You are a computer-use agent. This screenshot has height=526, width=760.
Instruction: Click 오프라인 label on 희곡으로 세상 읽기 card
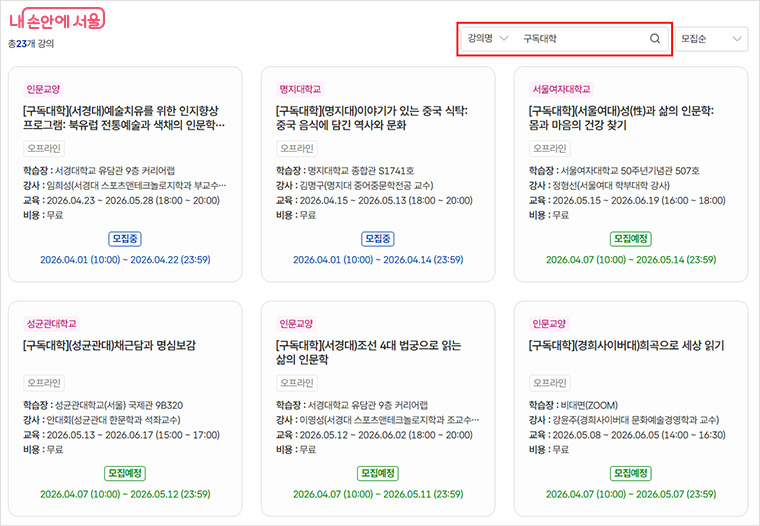coord(550,383)
